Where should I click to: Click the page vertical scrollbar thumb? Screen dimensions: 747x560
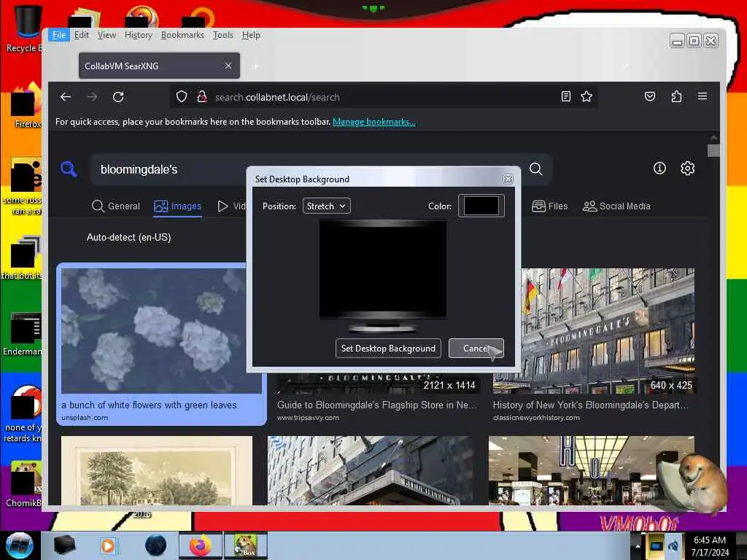click(713, 150)
